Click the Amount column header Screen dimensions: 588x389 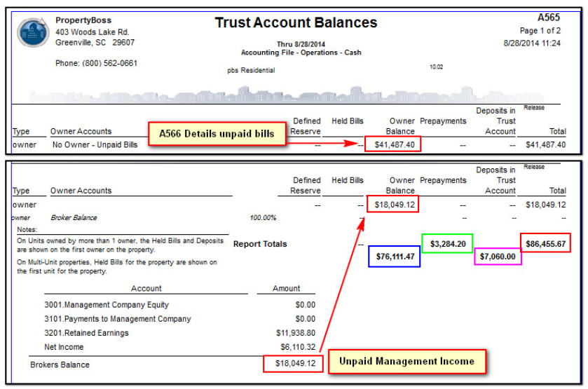[286, 289]
